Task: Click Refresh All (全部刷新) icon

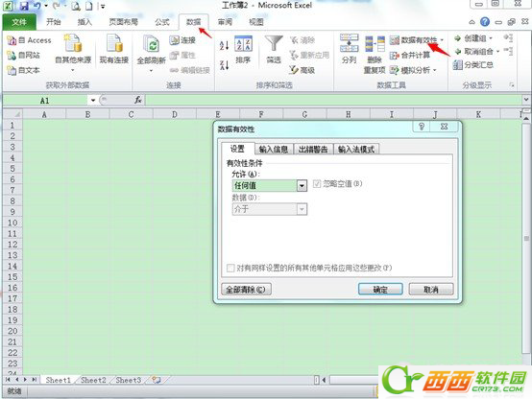Action: (152, 44)
